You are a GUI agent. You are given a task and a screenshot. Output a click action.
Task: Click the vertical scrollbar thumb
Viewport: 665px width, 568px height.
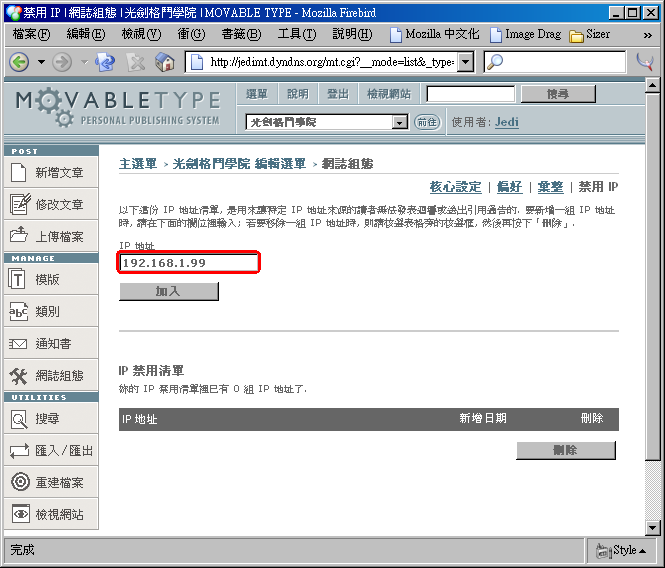652,276
